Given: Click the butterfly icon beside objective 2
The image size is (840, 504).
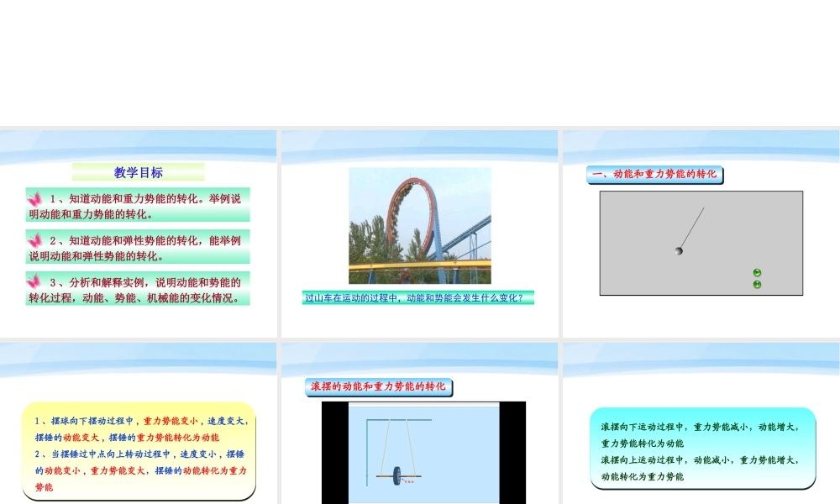Looking at the screenshot, I should click(x=34, y=240).
